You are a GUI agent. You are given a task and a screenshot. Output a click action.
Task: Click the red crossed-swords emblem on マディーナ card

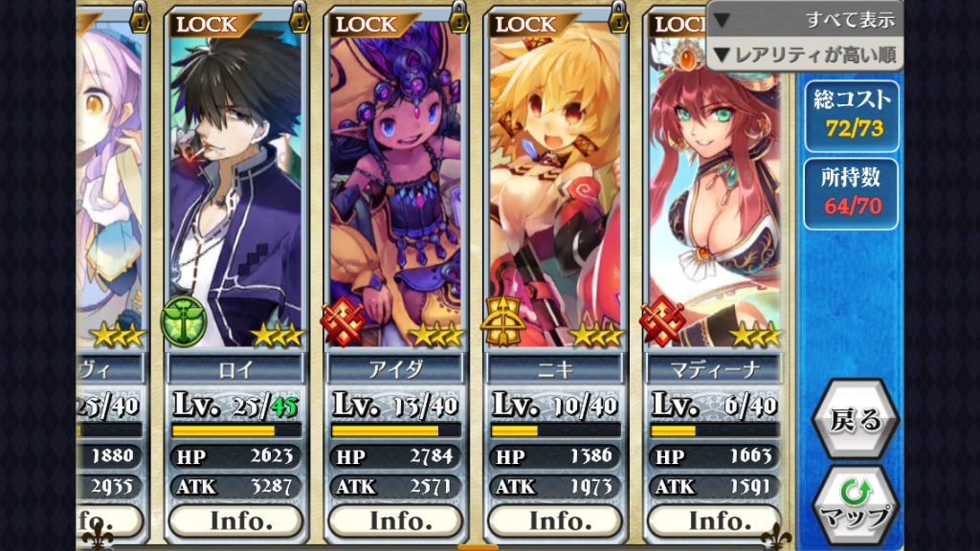(662, 321)
